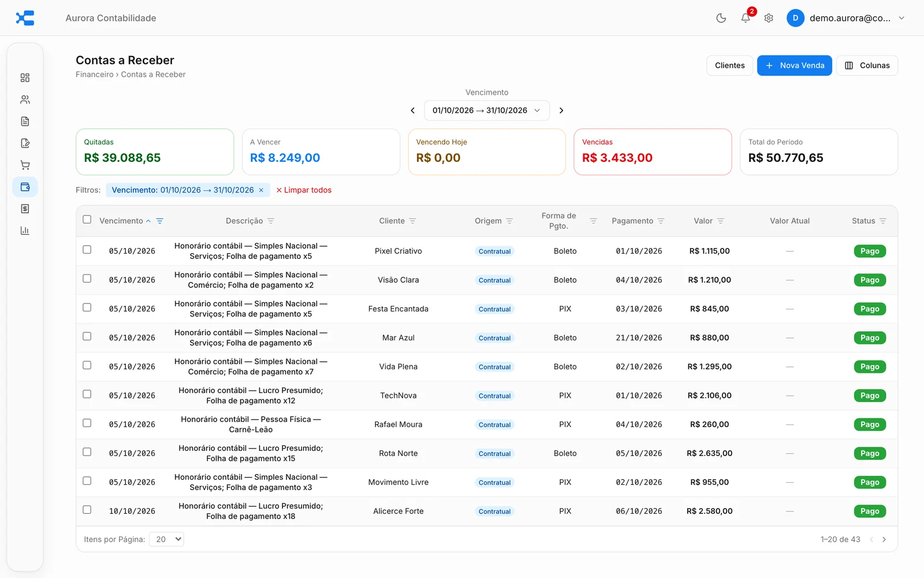Go to next table page
Image resolution: width=924 pixels, height=578 pixels.
click(884, 539)
